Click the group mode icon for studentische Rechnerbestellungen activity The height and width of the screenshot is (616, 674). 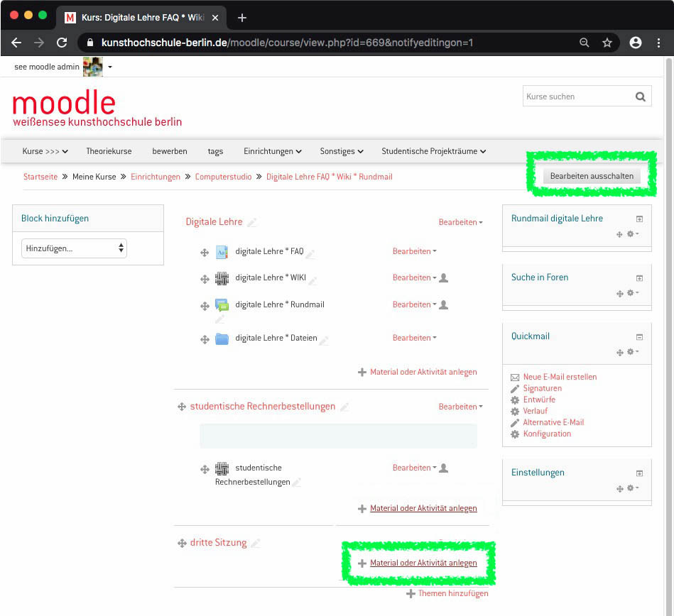[444, 468]
